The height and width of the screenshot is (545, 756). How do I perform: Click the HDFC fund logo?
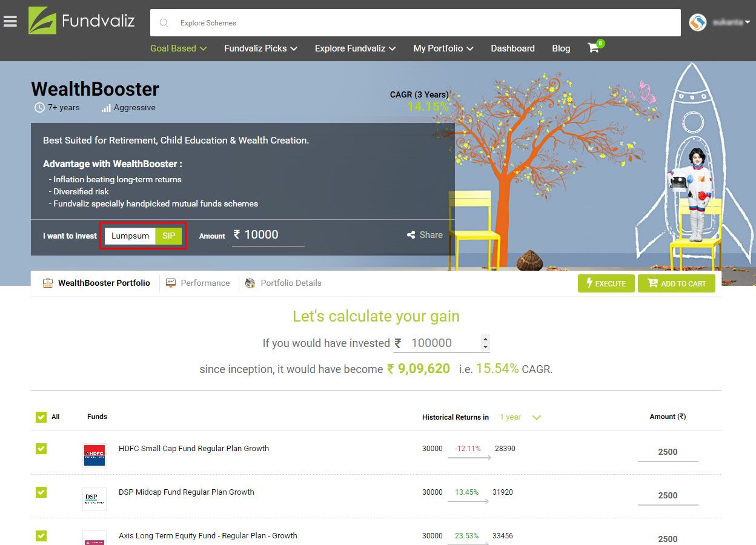[94, 455]
